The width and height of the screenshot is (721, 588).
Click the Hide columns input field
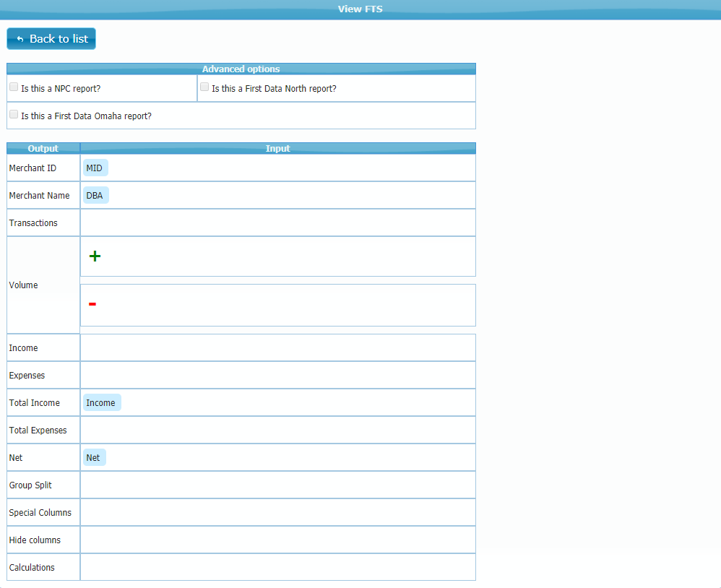pos(277,540)
